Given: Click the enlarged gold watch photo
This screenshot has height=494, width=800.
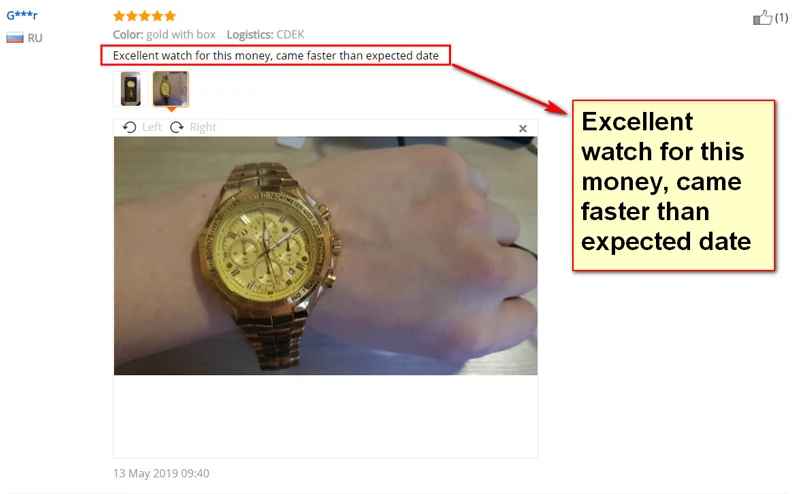Looking at the screenshot, I should click(326, 256).
